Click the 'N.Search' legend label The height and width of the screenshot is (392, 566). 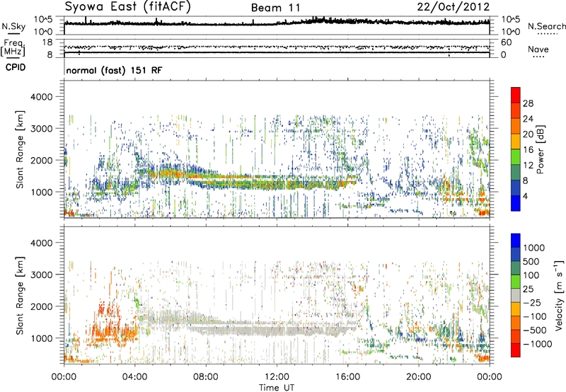tap(546, 26)
